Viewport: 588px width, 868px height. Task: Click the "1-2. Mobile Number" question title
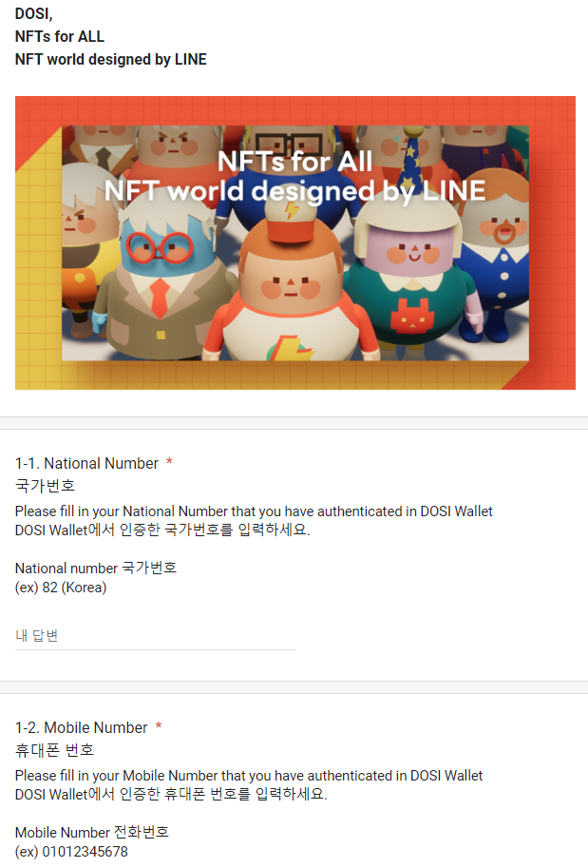point(82,727)
